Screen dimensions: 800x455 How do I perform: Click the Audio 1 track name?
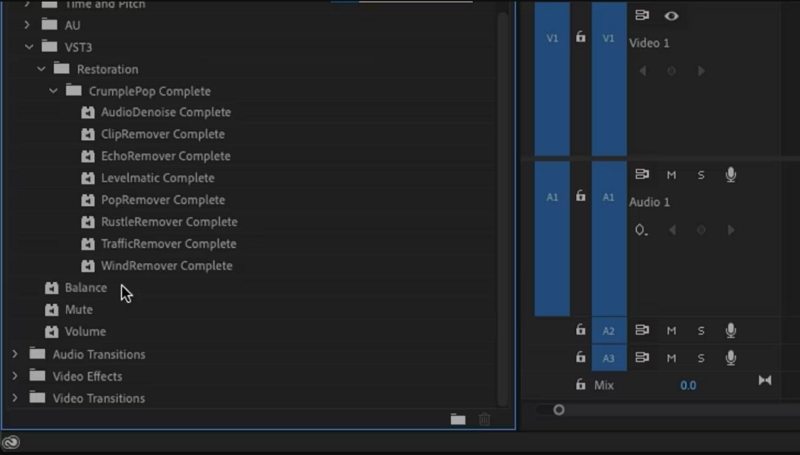[x=649, y=203]
